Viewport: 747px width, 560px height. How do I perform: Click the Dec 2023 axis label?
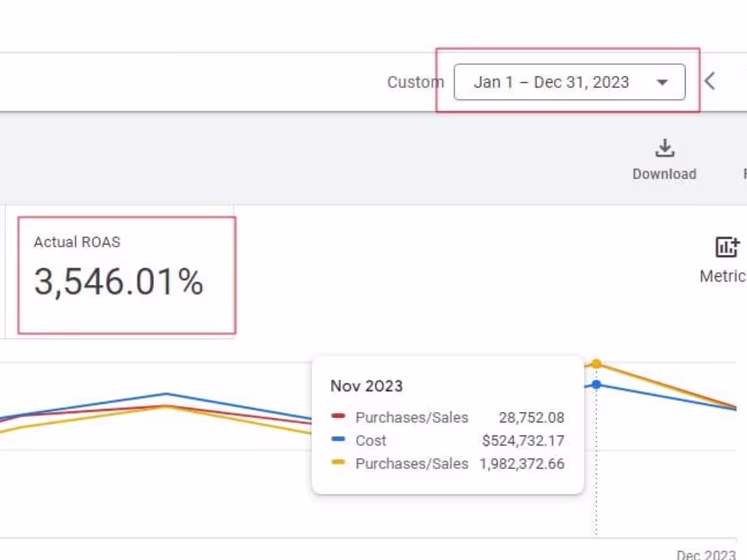point(706,555)
